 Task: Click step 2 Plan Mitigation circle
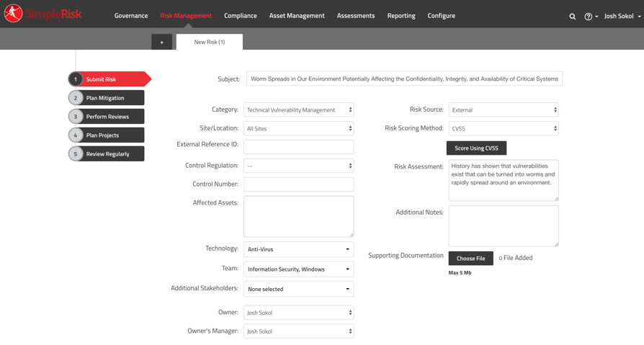[76, 98]
